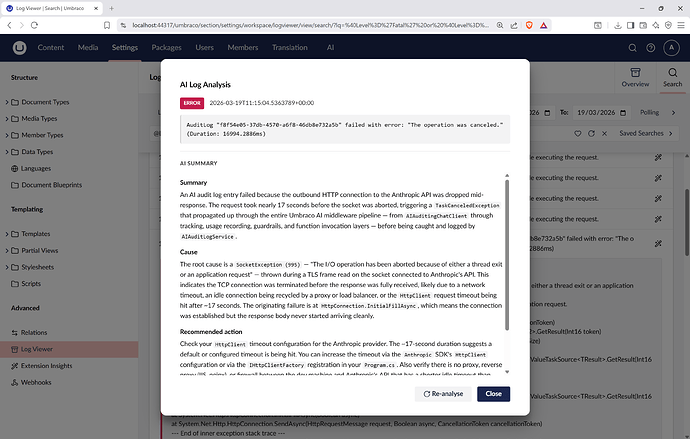Image resolution: width=690 pixels, height=439 pixels.
Task: Click the log list page scrollbar
Action: [x=686, y=222]
